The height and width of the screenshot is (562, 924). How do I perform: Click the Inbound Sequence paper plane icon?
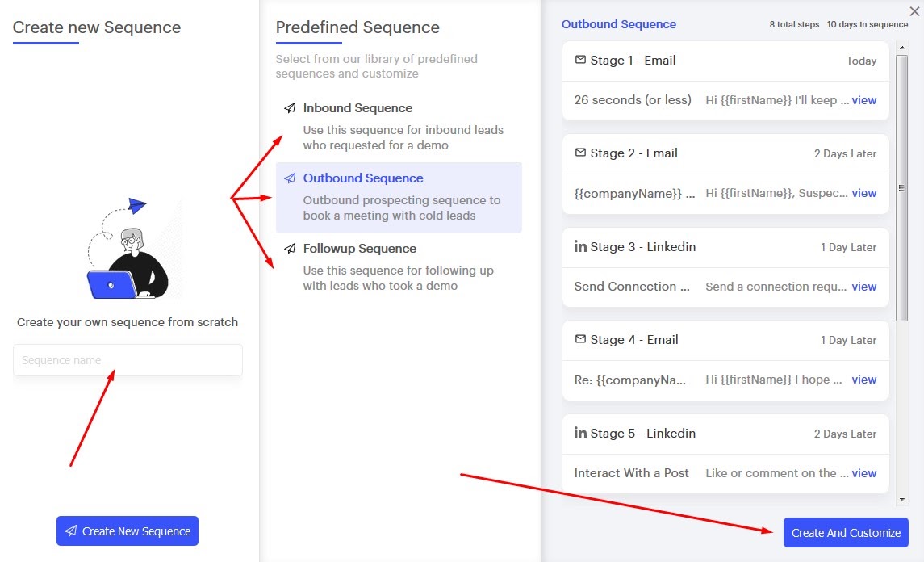coord(290,108)
